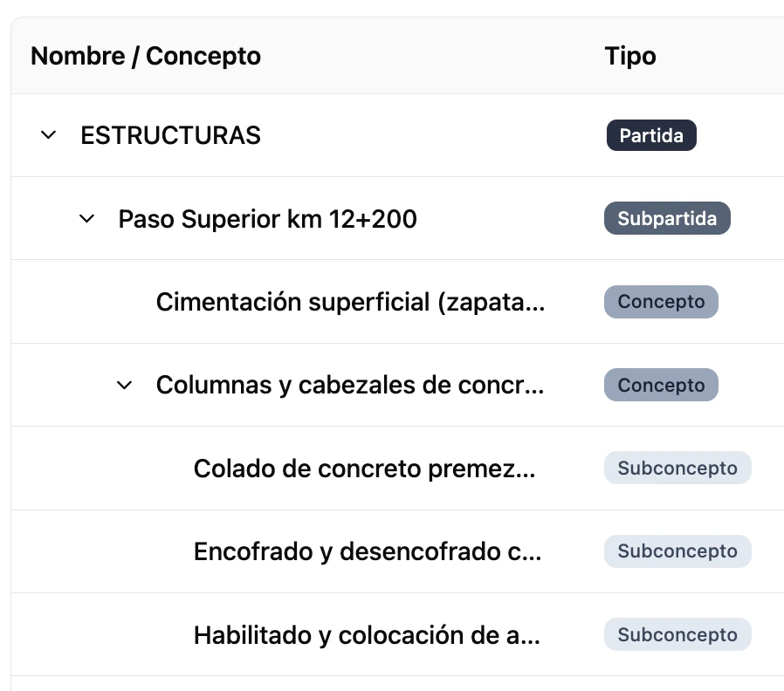Click the Partida type badge
The image size is (784, 691).
coord(651,135)
